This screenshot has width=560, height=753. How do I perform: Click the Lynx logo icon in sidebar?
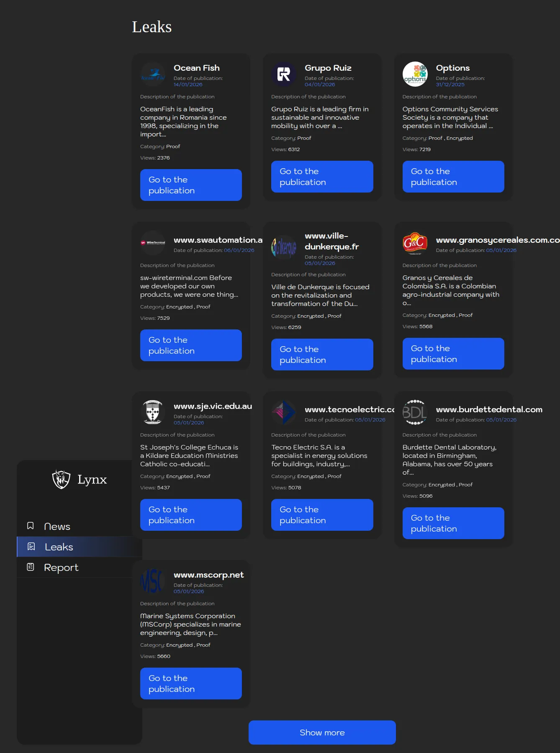click(61, 479)
